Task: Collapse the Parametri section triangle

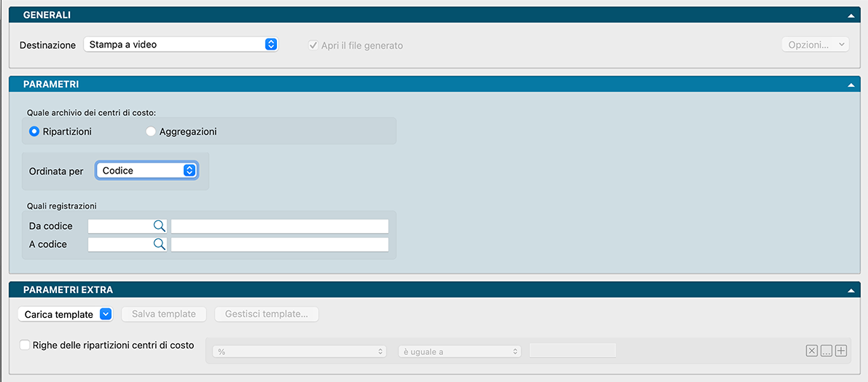Action: click(x=851, y=85)
